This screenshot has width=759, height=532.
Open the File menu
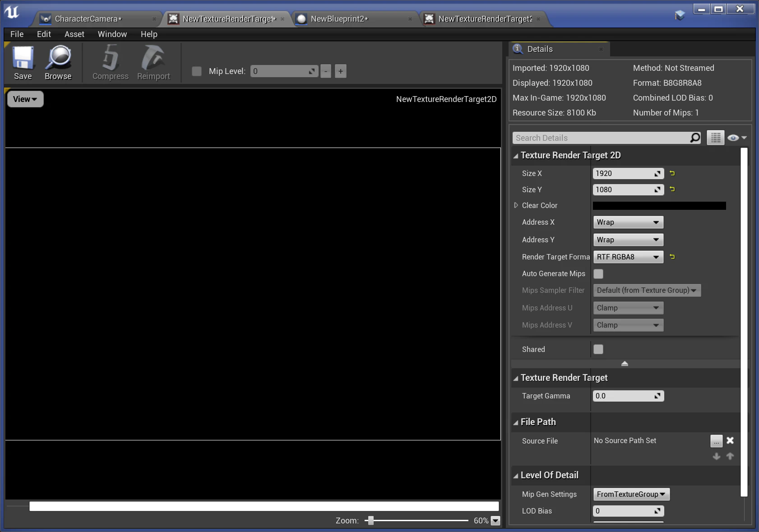pyautogui.click(x=17, y=34)
